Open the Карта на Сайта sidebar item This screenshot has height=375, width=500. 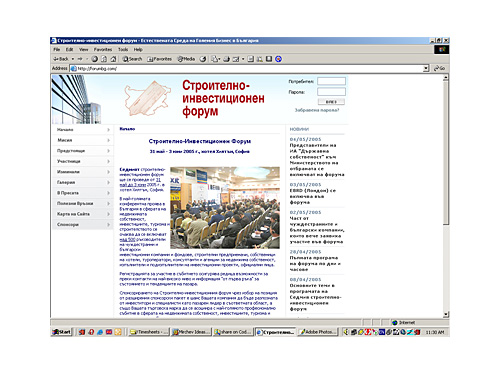[x=82, y=214]
